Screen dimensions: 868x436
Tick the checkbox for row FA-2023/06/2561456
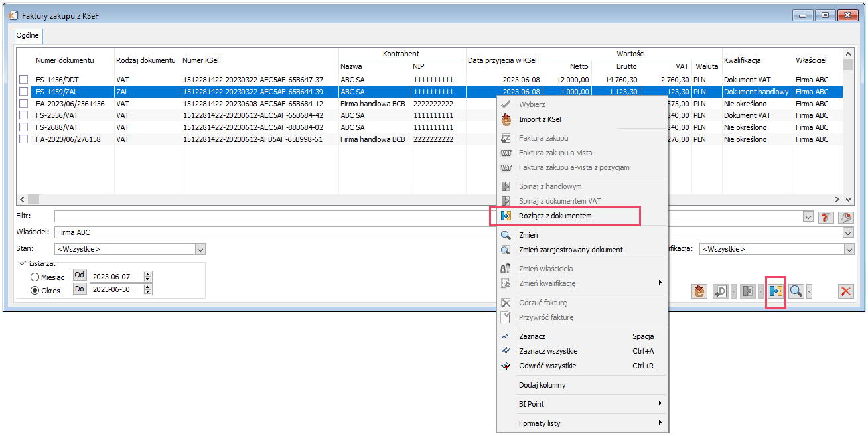23,104
